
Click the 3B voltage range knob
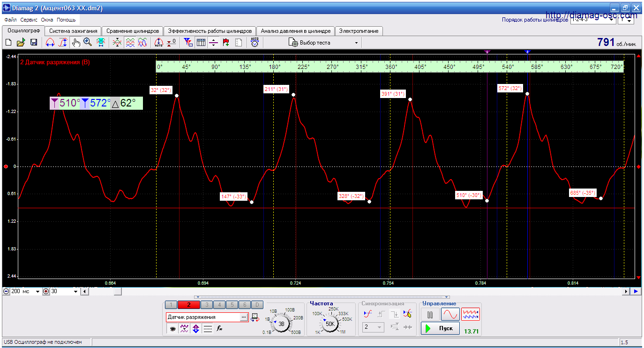pos(282,324)
